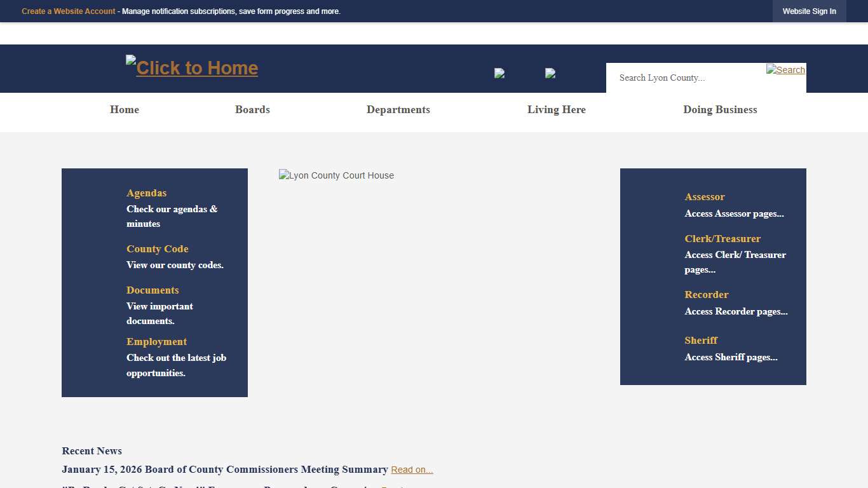Open the Assessor pages link
Image resolution: width=868 pixels, height=488 pixels.
click(704, 196)
